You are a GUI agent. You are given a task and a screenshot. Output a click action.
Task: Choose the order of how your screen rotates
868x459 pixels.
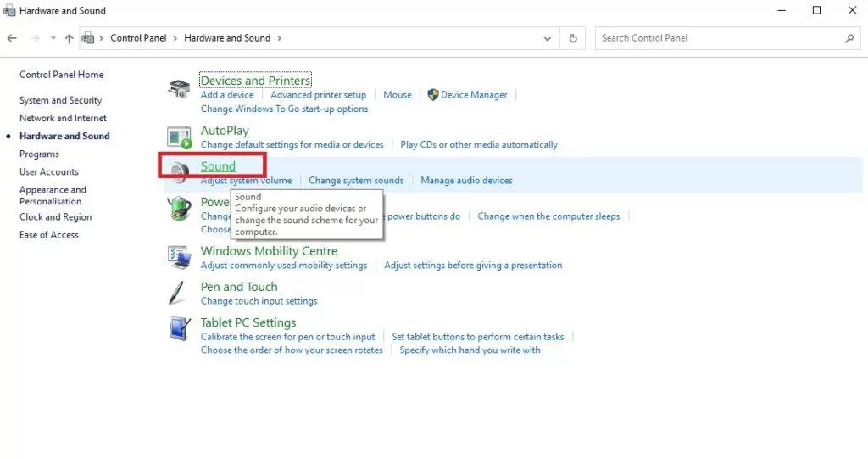coord(292,350)
